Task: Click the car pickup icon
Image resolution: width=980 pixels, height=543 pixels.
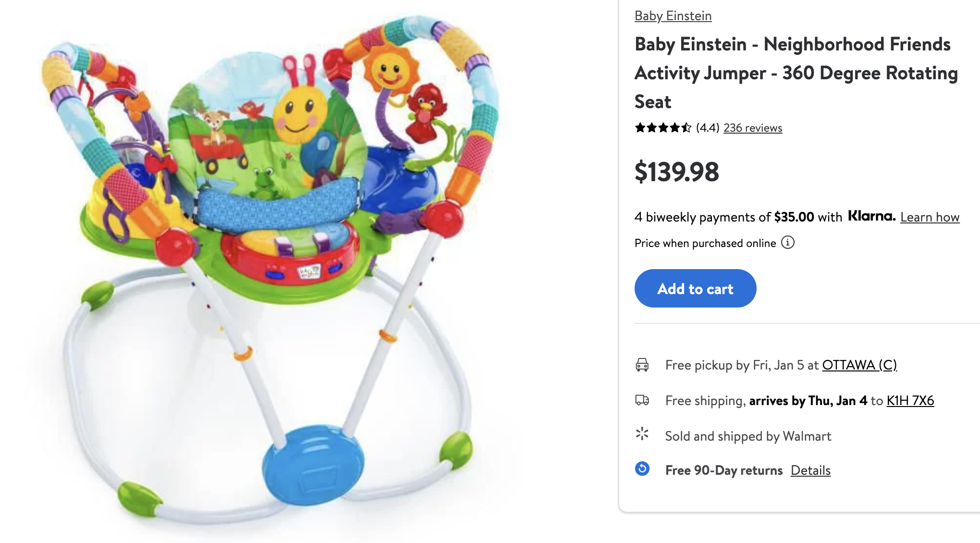Action: 642,365
